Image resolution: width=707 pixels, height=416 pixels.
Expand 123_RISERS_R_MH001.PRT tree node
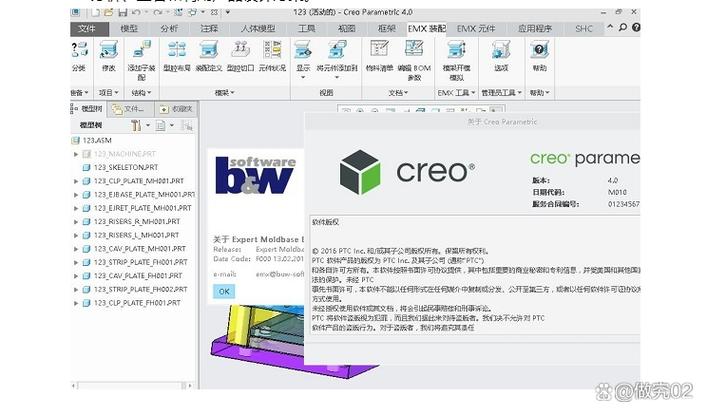pyautogui.click(x=76, y=222)
